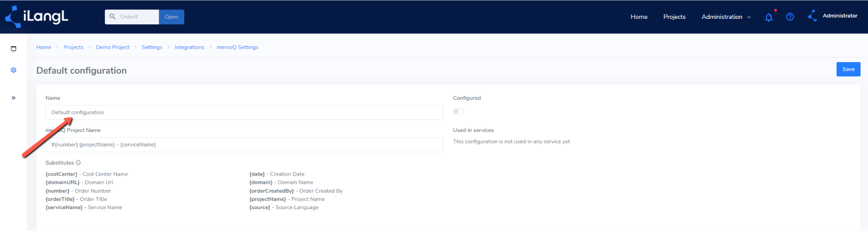Toggle the Configured switch
This screenshot has height=231, width=868.
458,111
